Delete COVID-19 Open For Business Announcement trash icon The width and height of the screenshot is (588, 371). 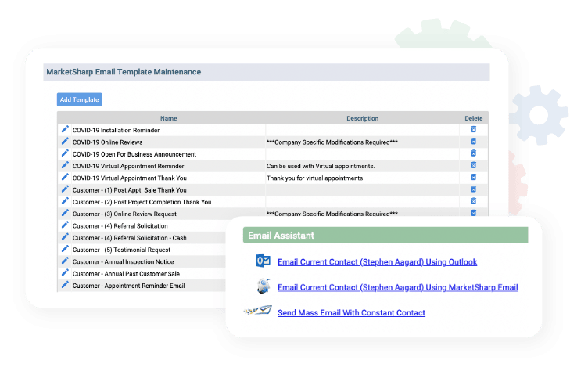474,153
